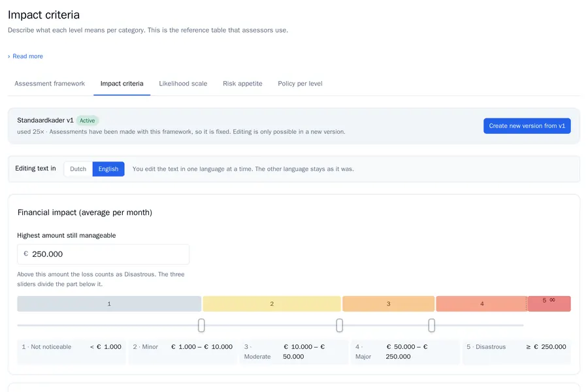Switch editing language to Dutch
Screen dimensions: 588x392
[x=78, y=169]
